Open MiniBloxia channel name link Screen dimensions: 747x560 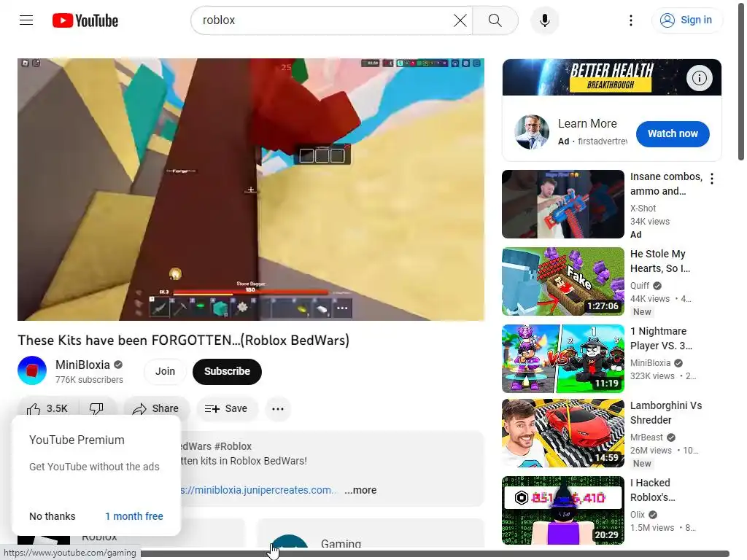pos(82,365)
